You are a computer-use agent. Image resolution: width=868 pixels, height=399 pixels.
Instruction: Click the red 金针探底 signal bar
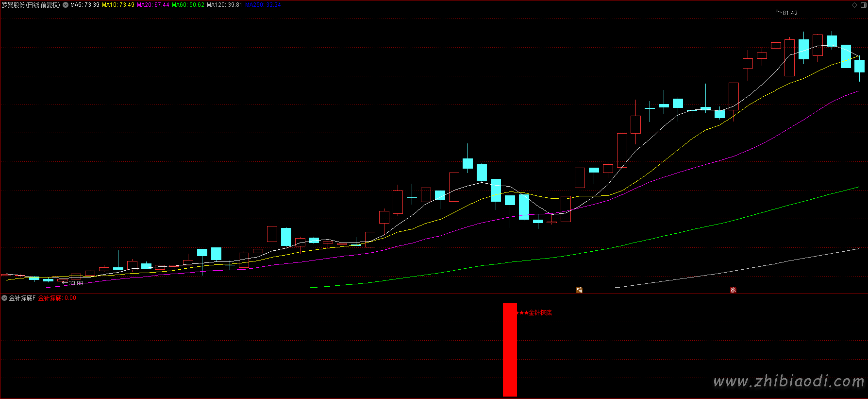click(510, 350)
